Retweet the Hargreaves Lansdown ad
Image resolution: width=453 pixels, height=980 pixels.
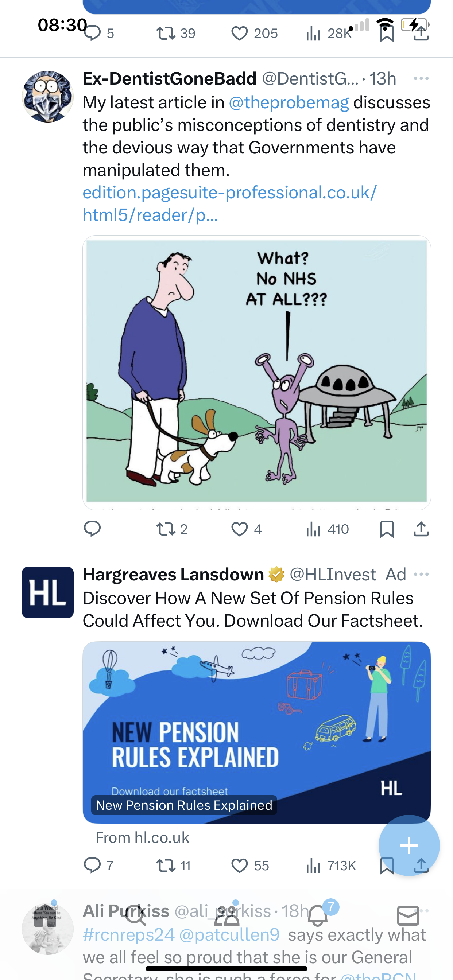coord(173,866)
